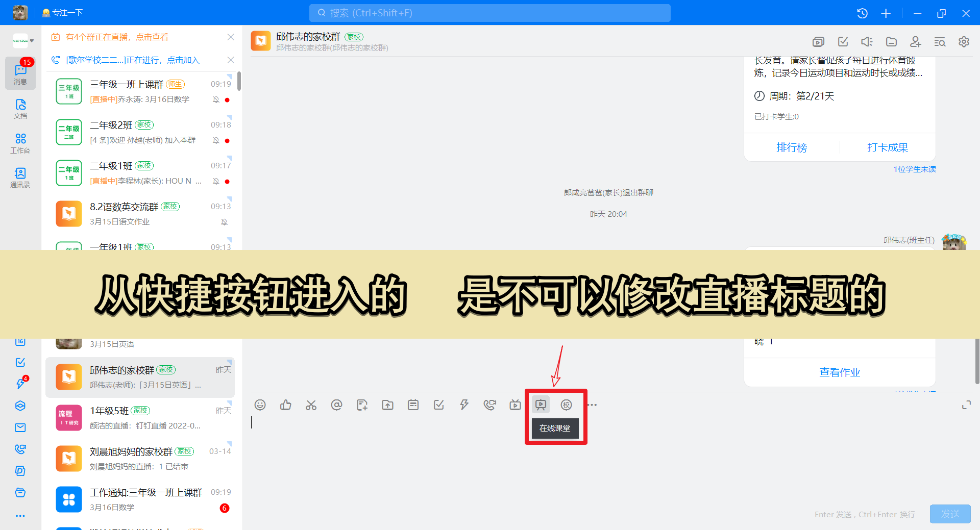Click 邱伟志(班主任) sender avatar in chat
This screenshot has height=530, width=980.
coord(954,242)
